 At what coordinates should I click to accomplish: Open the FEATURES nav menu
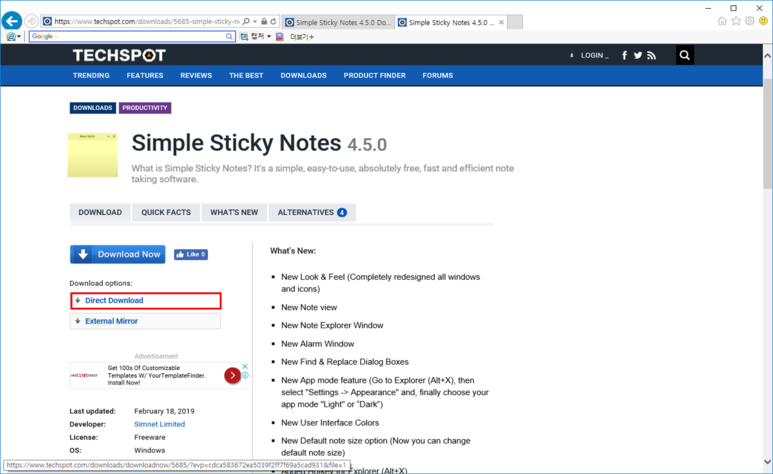145,75
